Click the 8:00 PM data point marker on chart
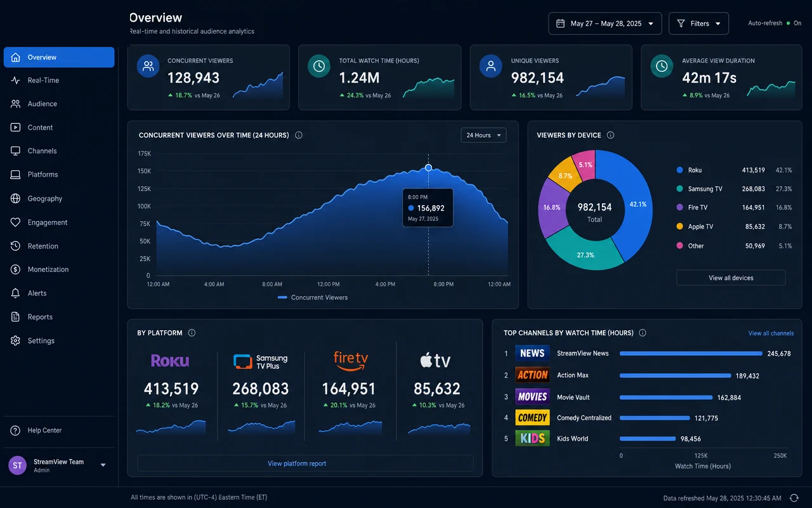812x508 pixels. [428, 168]
